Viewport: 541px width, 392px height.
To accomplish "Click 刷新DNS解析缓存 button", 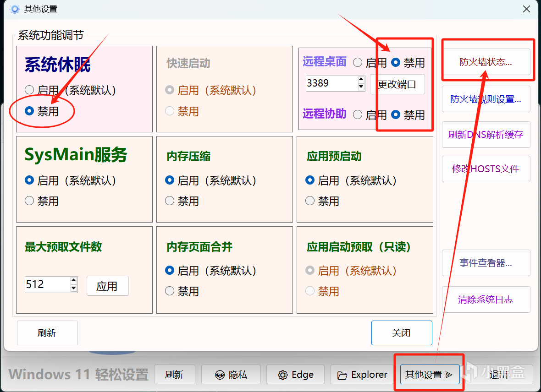I will click(x=486, y=135).
